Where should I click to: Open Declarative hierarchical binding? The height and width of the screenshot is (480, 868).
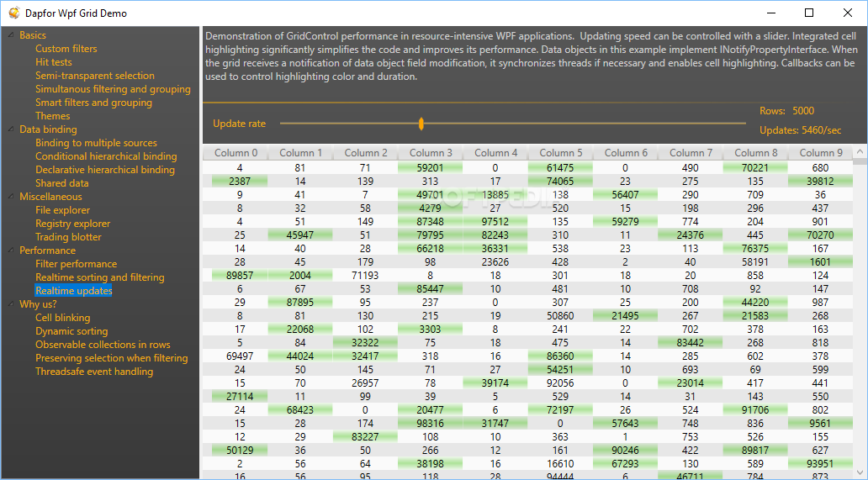pos(104,170)
